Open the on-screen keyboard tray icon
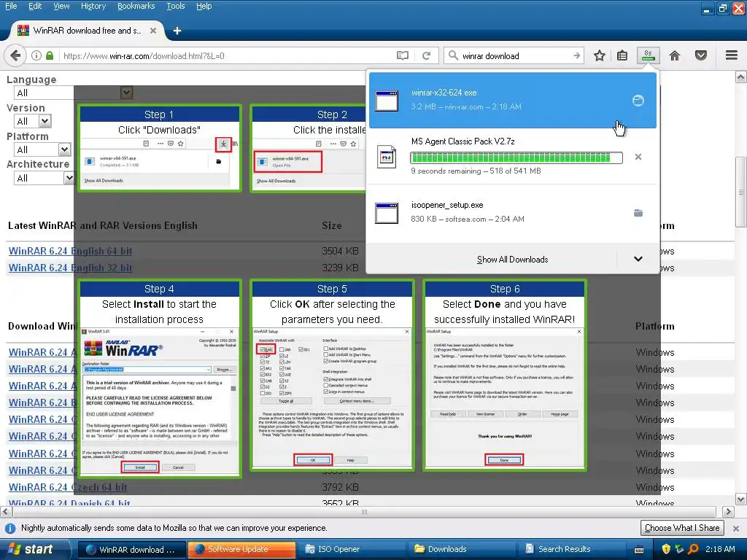Image resolution: width=747 pixels, height=560 pixels. [639, 550]
